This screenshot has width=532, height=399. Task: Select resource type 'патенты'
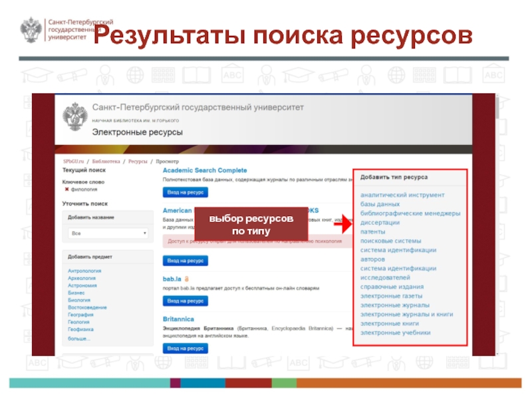click(373, 231)
